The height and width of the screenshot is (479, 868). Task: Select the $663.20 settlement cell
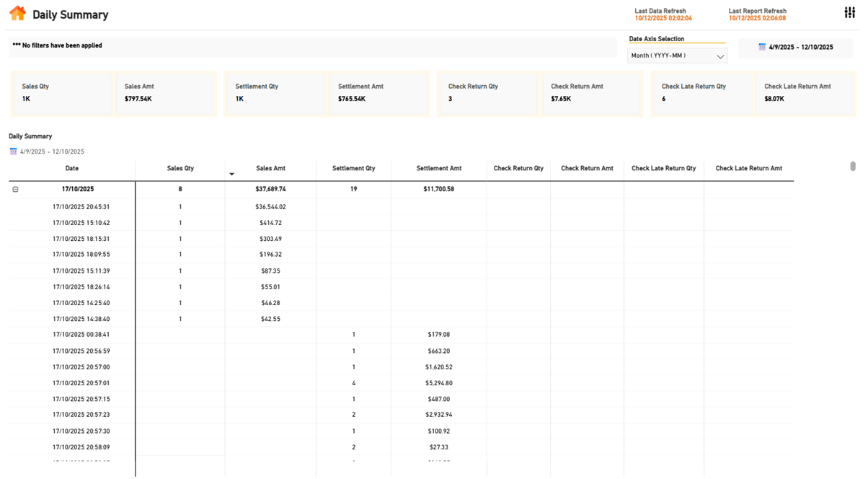tap(438, 351)
